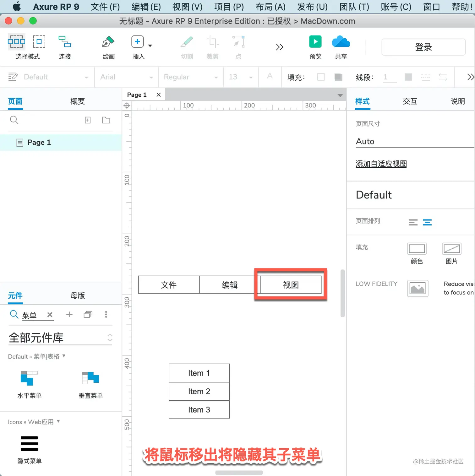Click the Auto page dimension field
The image size is (475, 476).
415,142
